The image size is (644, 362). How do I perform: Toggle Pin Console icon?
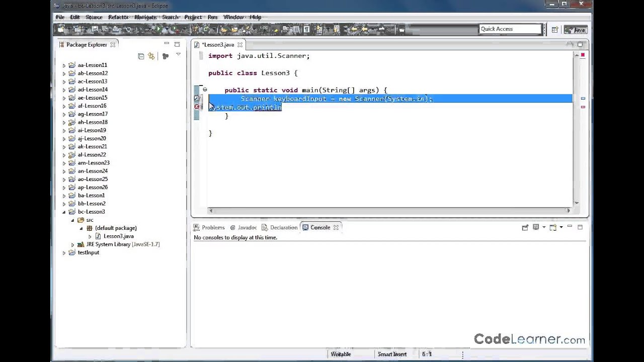525,227
